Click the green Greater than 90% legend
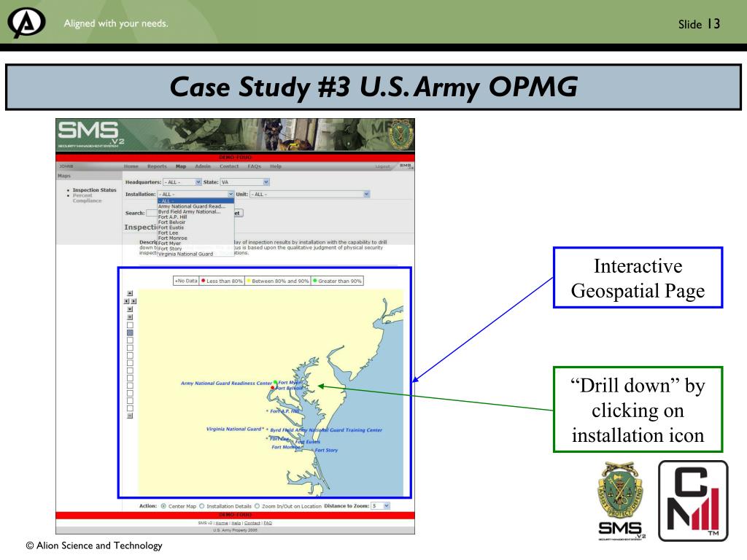The height and width of the screenshot is (560, 747). click(x=337, y=281)
